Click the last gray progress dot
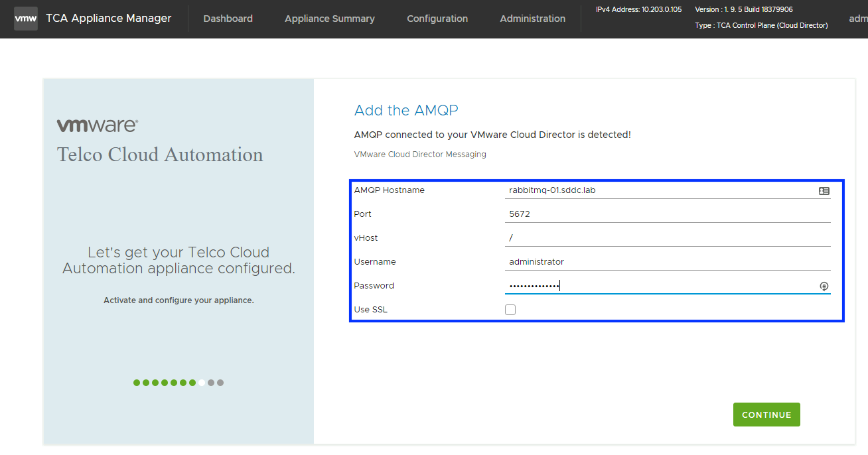The height and width of the screenshot is (455, 868). tap(220, 383)
